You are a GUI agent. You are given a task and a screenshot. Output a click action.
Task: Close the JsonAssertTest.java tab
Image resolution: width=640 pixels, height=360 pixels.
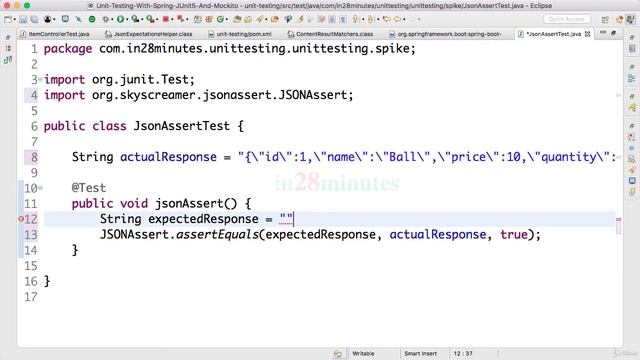coord(588,34)
